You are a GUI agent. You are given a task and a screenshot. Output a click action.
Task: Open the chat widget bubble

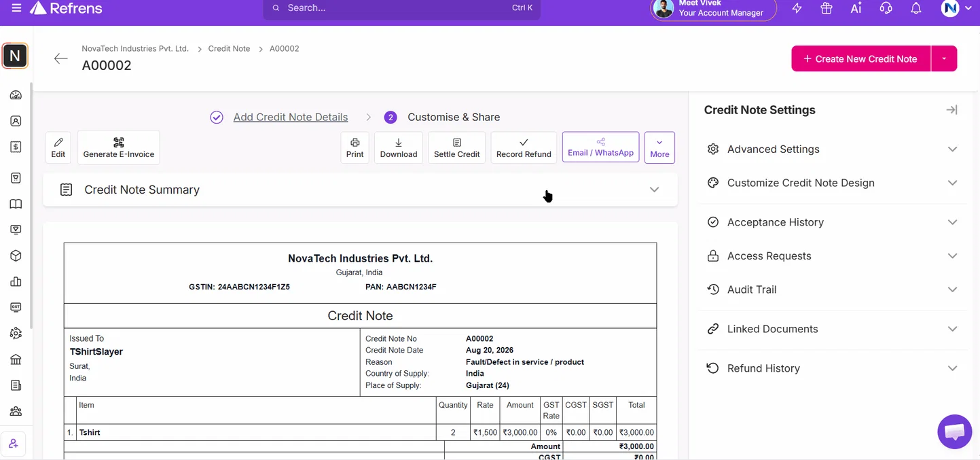pyautogui.click(x=954, y=431)
